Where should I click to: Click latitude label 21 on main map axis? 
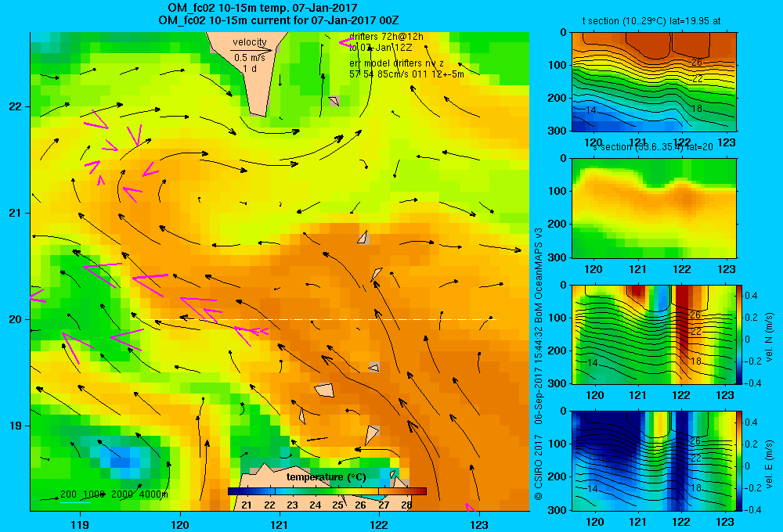tap(16, 213)
